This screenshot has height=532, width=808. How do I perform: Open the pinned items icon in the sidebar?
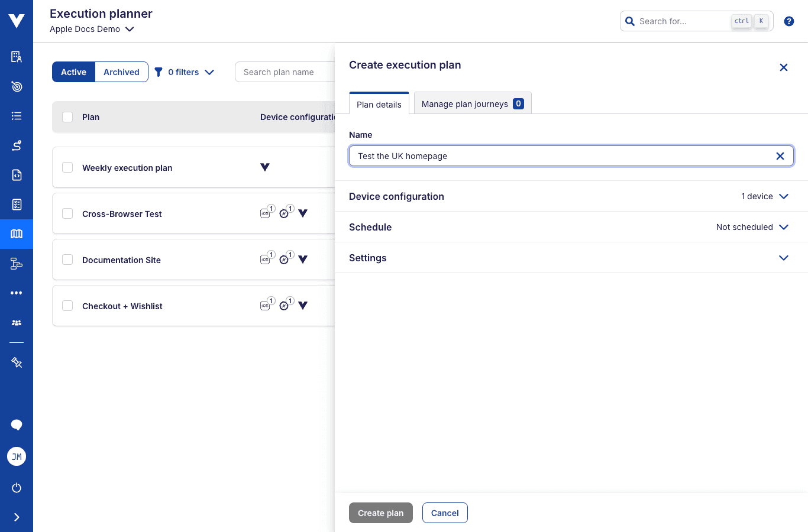point(16,362)
